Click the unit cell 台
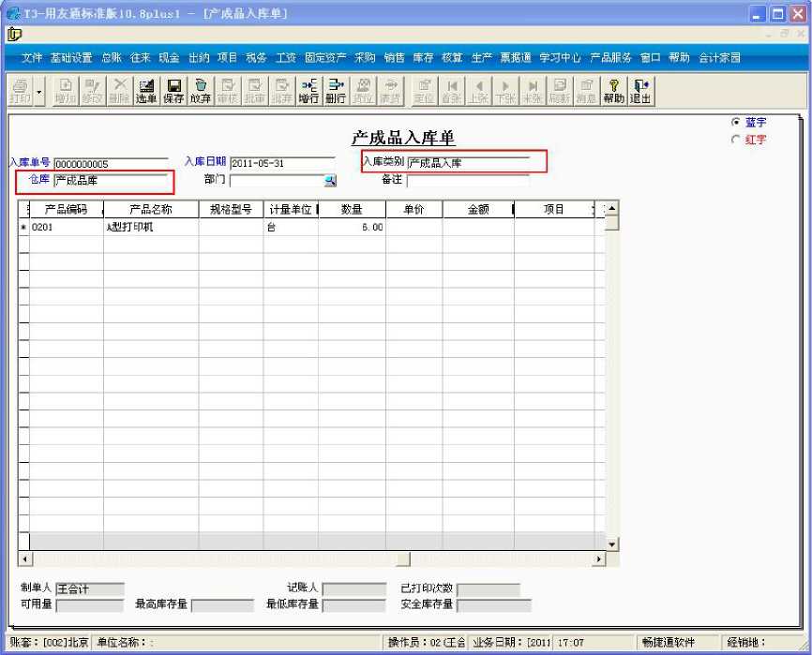 pos(291,227)
